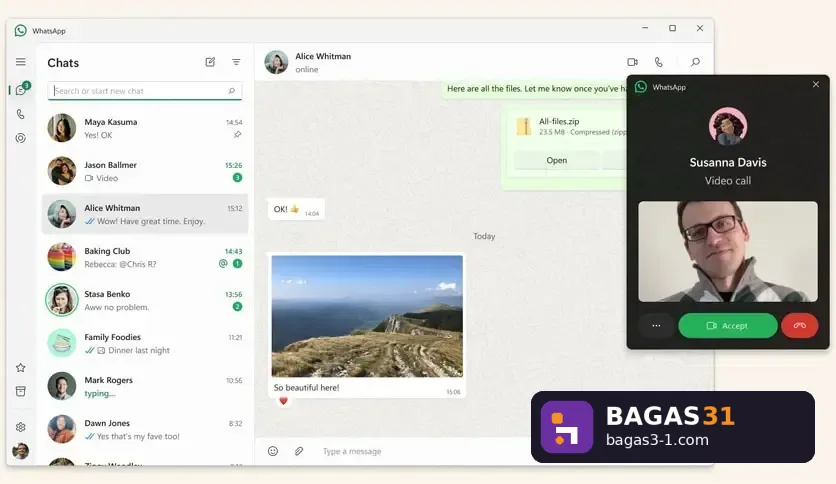Screen dimensions: 836x484
Task: Start a voice call with Alice Whitman
Action: 659,62
